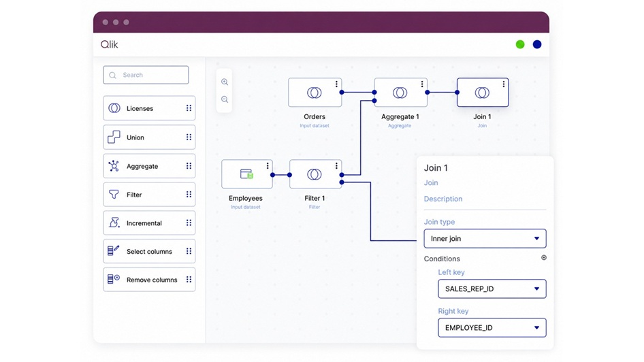The image size is (644, 362).
Task: Click the drag handle on Select columns
Action: pyautogui.click(x=189, y=251)
